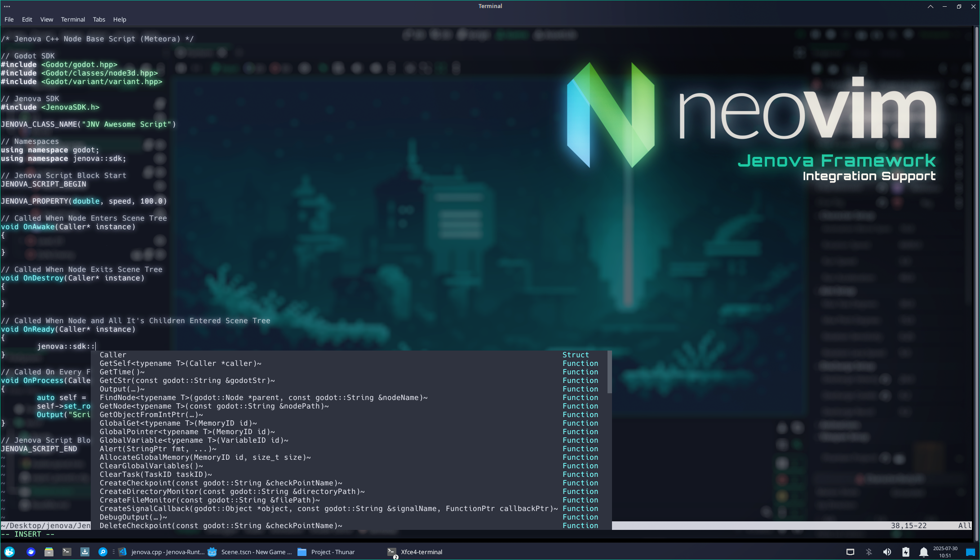This screenshot has width=980, height=560.
Task: Open the clock showing 10:51
Action: pos(945,552)
